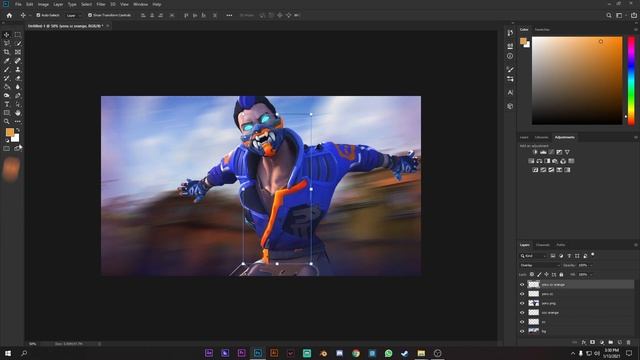
Task: Select the Crop tool
Action: [x=7, y=52]
